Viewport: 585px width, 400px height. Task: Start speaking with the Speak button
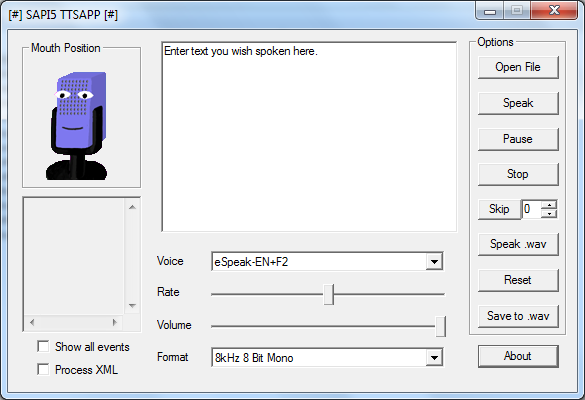tap(518, 103)
